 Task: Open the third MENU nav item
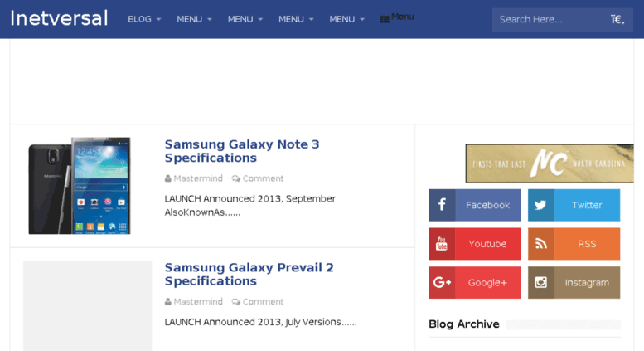pyautogui.click(x=291, y=19)
